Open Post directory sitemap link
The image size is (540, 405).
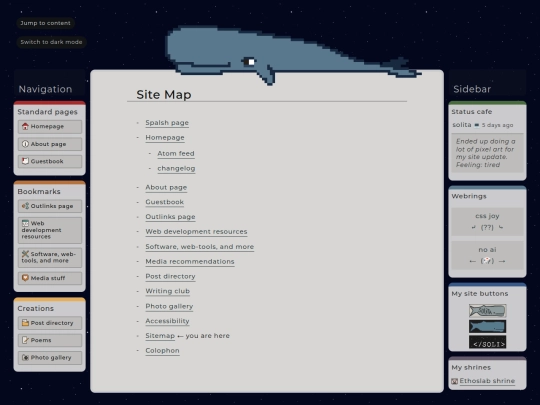click(170, 276)
